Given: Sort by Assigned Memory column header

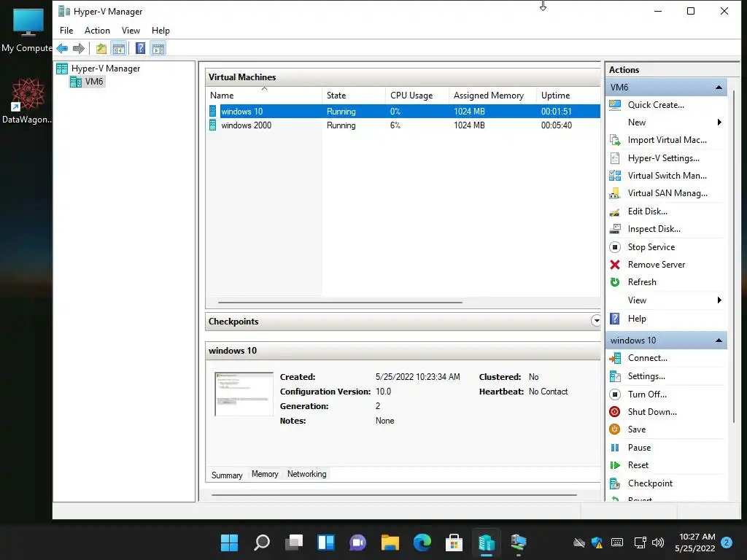Looking at the screenshot, I should click(x=492, y=96).
